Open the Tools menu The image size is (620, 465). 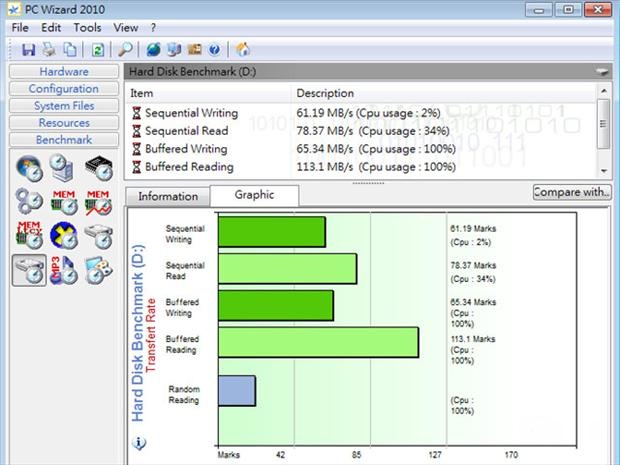(87, 28)
